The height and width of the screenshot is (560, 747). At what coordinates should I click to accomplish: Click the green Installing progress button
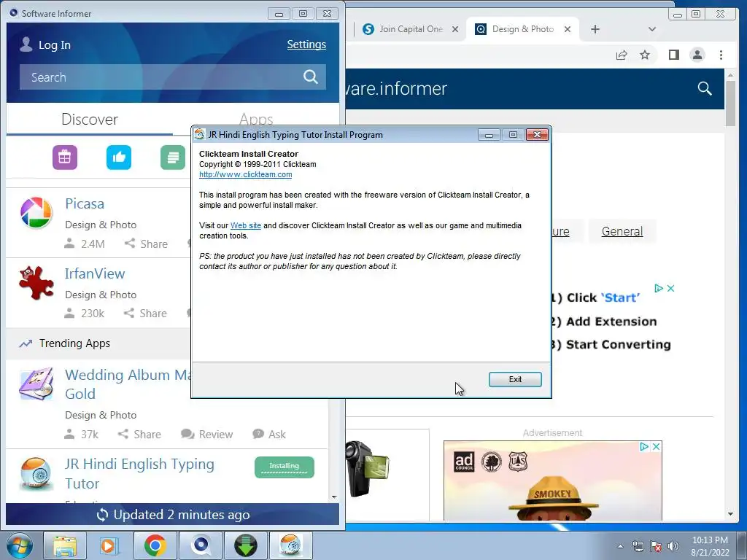(x=285, y=467)
